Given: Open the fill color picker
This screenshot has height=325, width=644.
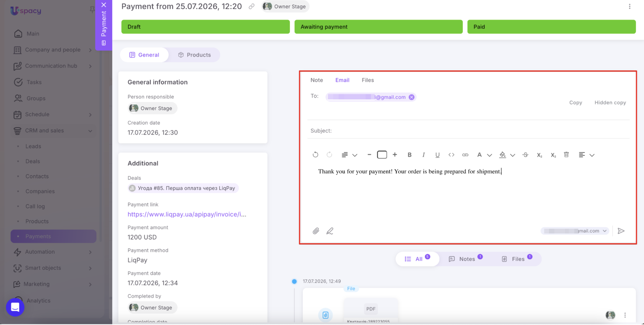Looking at the screenshot, I should pos(507,155).
